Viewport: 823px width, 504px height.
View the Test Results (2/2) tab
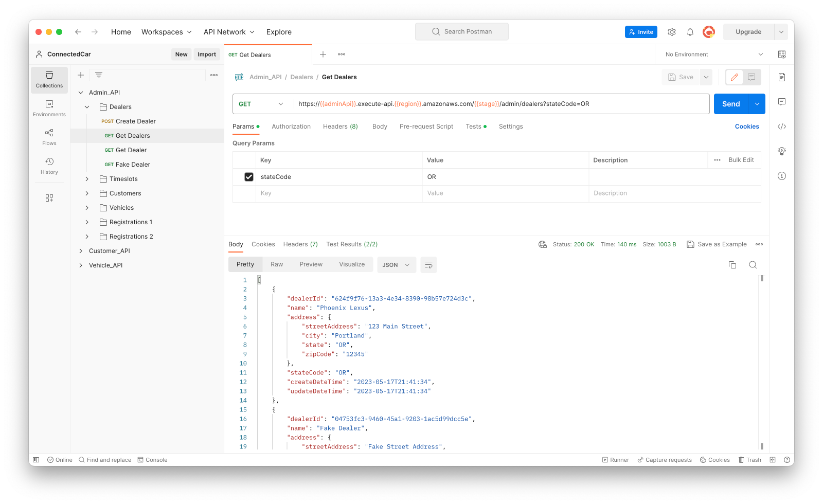pos(352,244)
